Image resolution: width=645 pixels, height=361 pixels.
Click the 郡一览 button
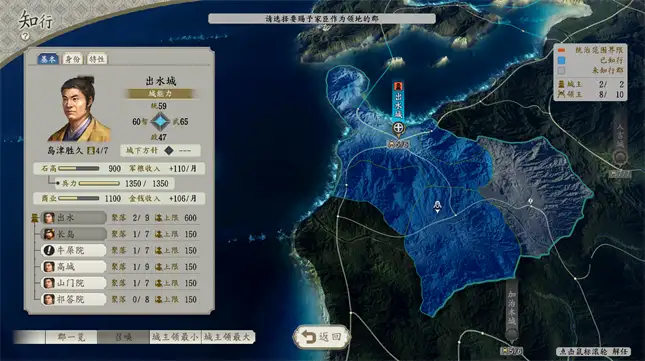tap(71, 337)
